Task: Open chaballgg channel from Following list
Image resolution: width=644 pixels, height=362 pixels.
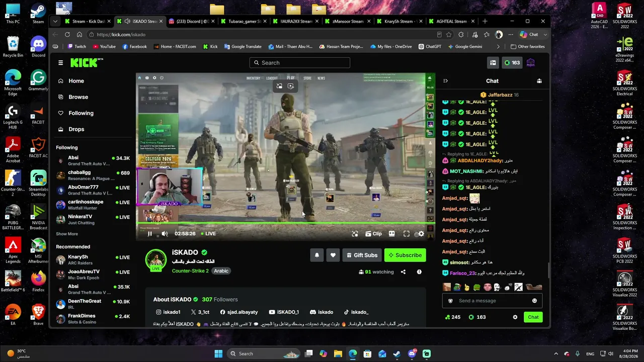Action: [94, 175]
